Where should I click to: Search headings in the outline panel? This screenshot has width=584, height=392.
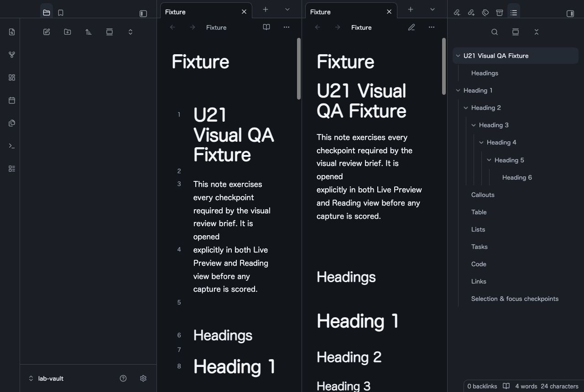[x=495, y=32]
